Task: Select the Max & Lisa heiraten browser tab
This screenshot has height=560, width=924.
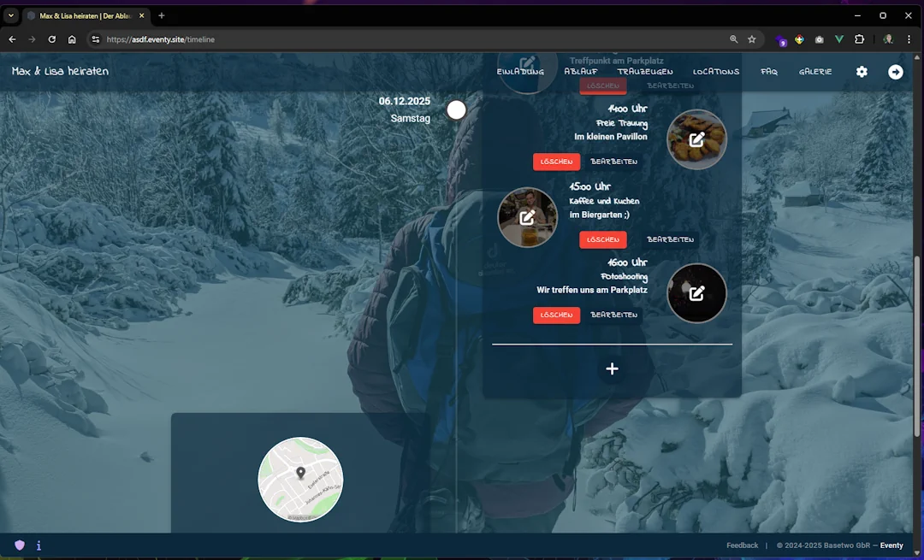Action: click(84, 16)
